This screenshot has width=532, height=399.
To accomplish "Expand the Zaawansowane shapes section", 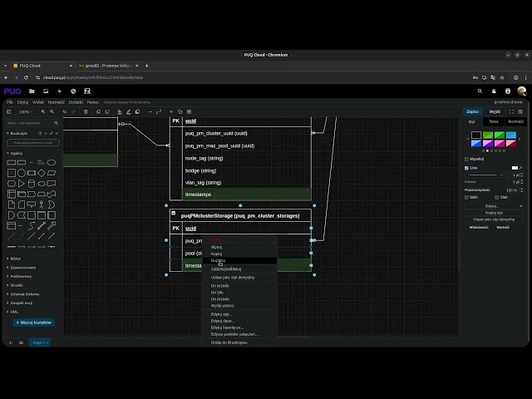I will point(22,268).
